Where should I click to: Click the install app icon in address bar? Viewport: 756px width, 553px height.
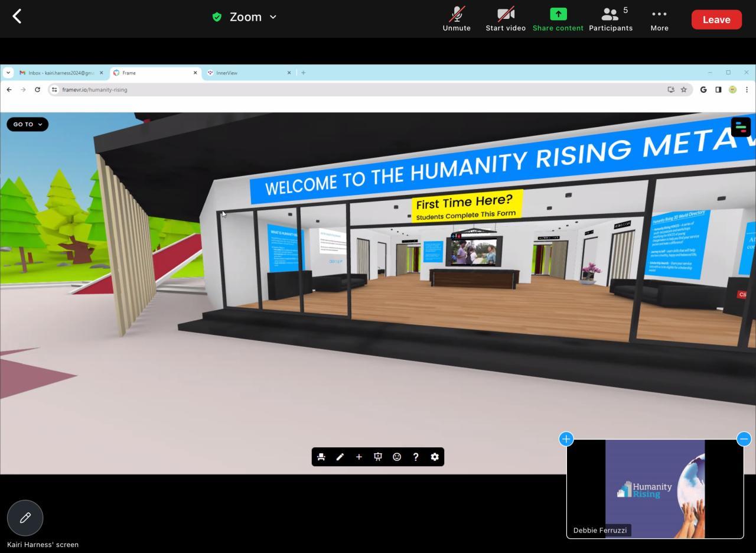coord(671,90)
